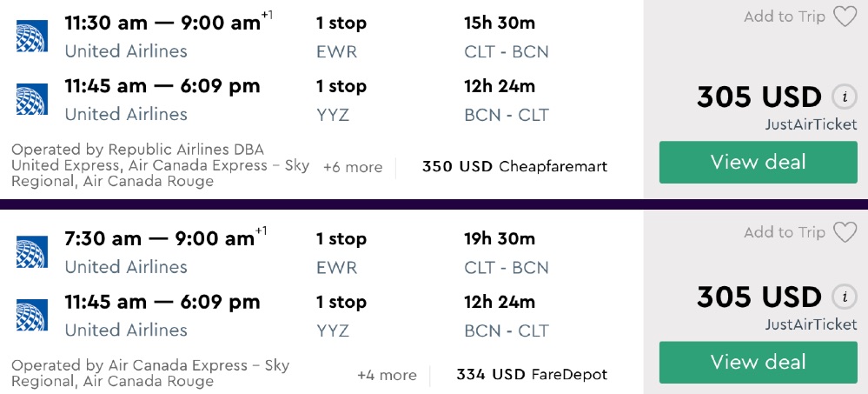Select the 11:30 am — 9:00 am flight time
The height and width of the screenshot is (394, 868).
[x=162, y=23]
